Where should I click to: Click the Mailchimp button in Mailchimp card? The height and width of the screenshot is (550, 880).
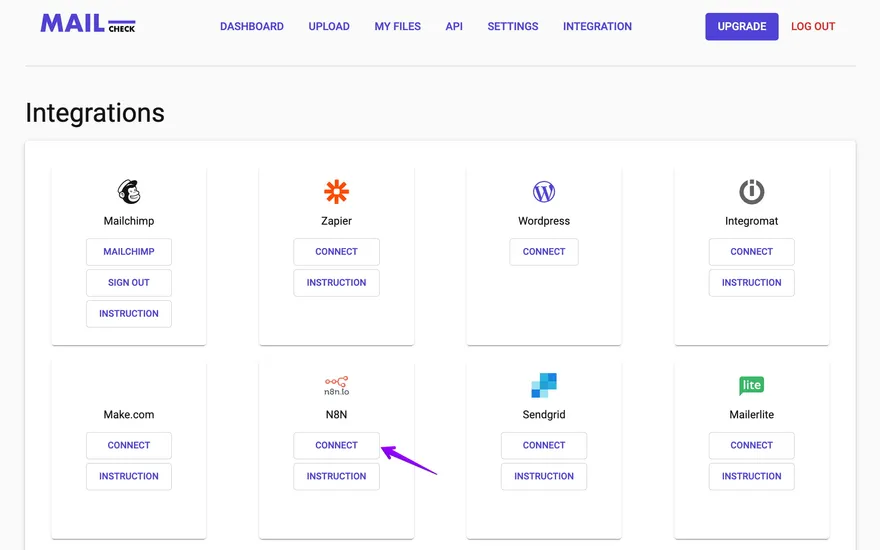[x=129, y=251]
